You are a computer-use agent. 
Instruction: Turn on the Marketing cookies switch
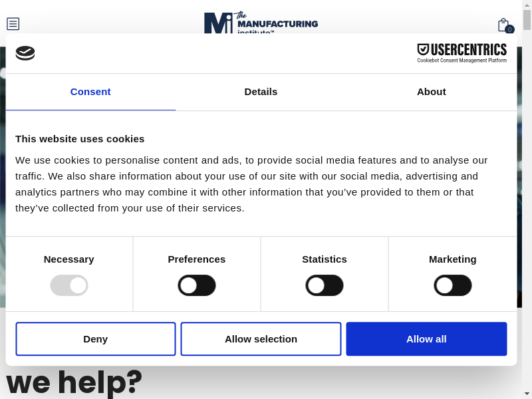(x=453, y=285)
